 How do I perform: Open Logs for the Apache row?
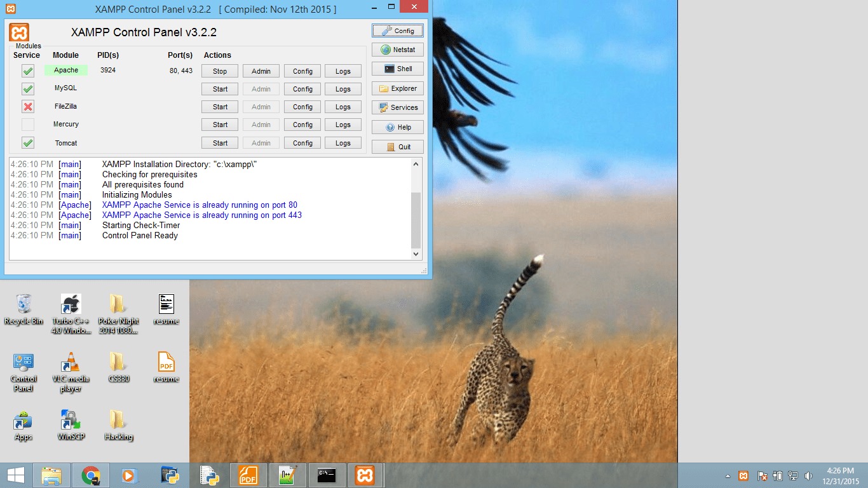(x=343, y=71)
